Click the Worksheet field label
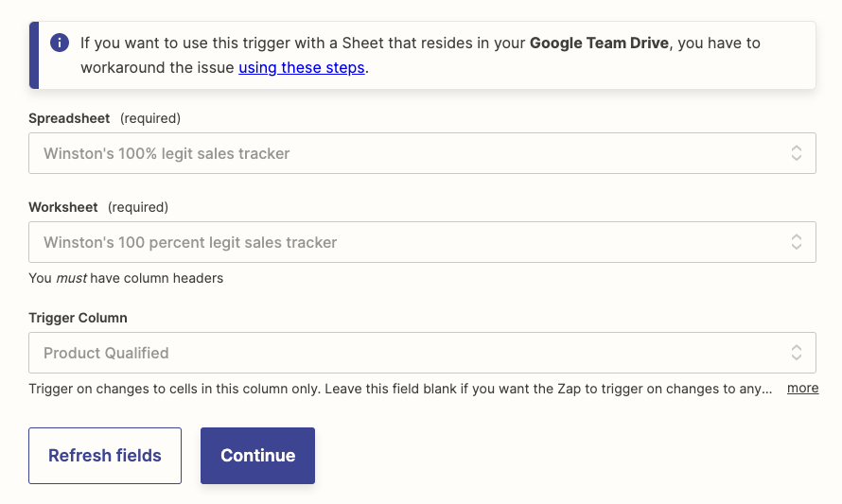Viewport: 842px width, 504px height. coord(64,207)
